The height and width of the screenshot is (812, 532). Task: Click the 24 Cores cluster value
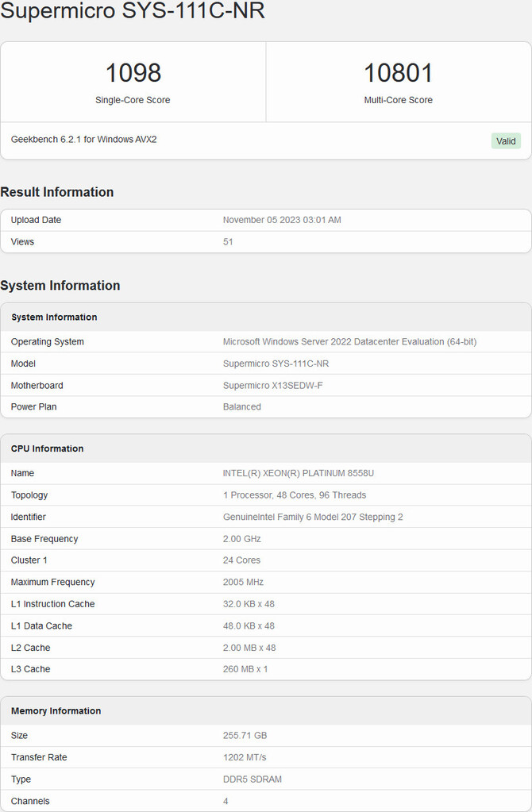click(241, 560)
